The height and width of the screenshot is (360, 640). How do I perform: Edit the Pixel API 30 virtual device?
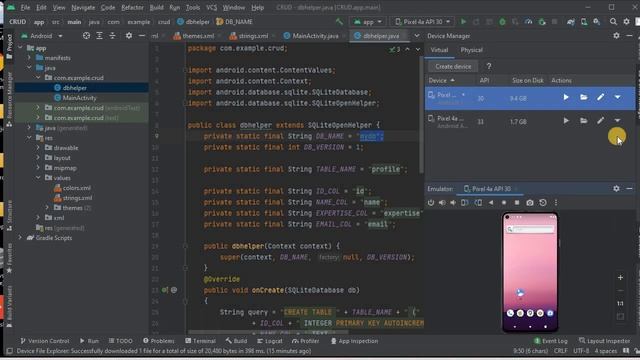click(x=600, y=97)
